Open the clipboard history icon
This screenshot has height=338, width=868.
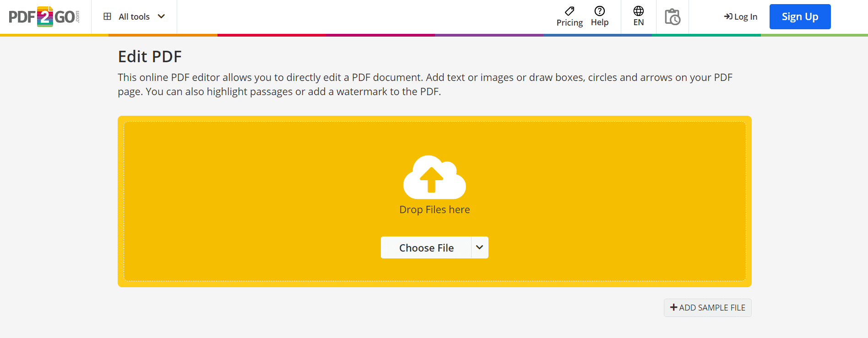click(x=673, y=17)
